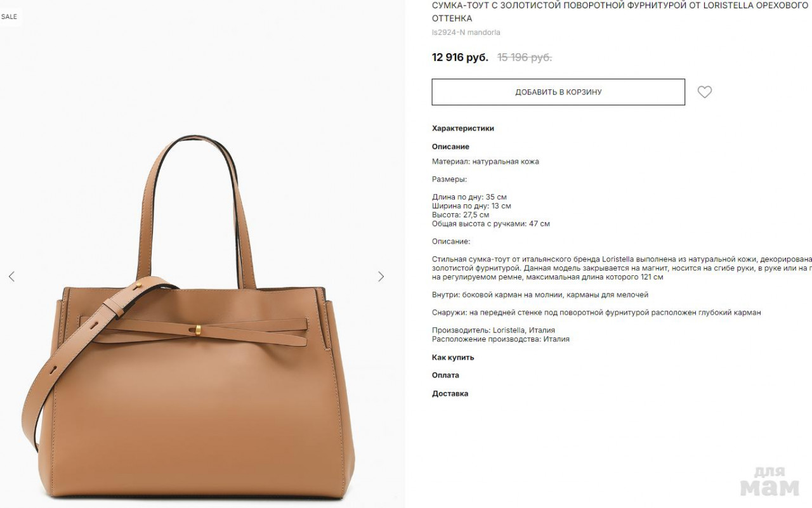The height and width of the screenshot is (508, 812).
Task: Add product to wishlist with heart icon
Action: pos(705,92)
